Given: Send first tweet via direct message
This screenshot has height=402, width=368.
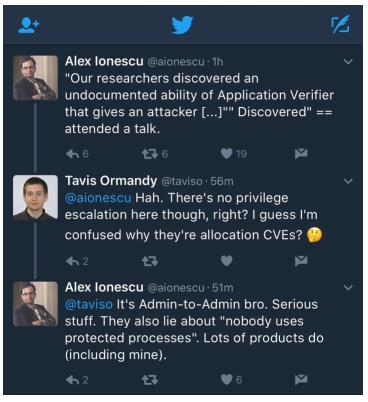Looking at the screenshot, I should pos(301,154).
